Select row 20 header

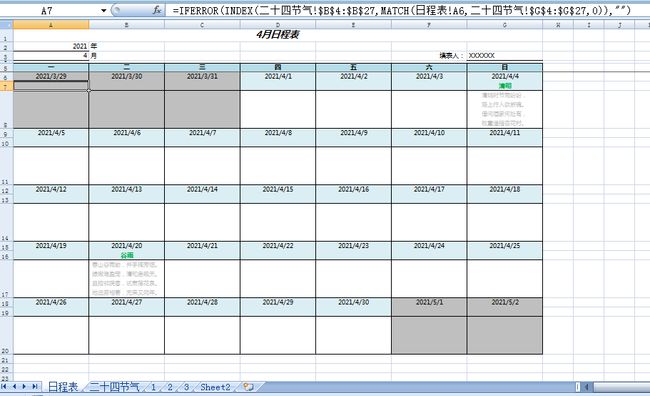pyautogui.click(x=6, y=335)
